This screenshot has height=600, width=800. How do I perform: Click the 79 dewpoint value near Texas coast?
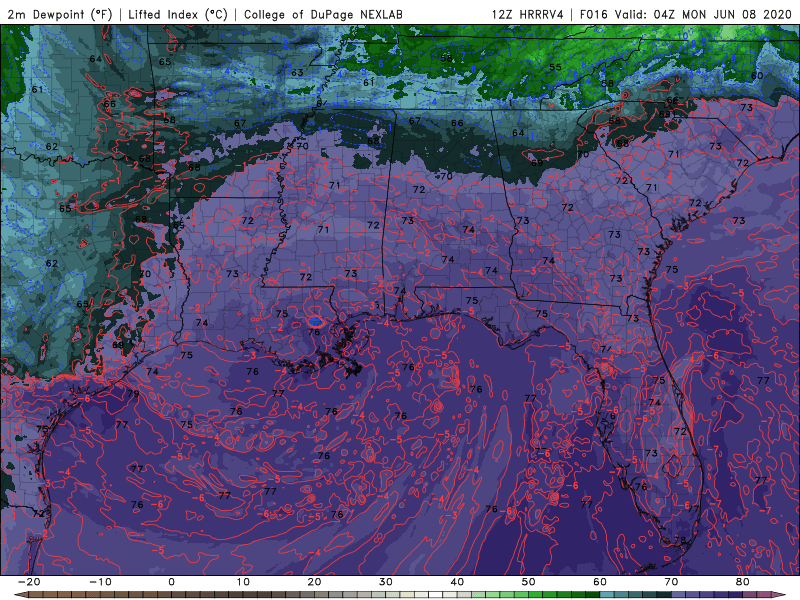[133, 393]
